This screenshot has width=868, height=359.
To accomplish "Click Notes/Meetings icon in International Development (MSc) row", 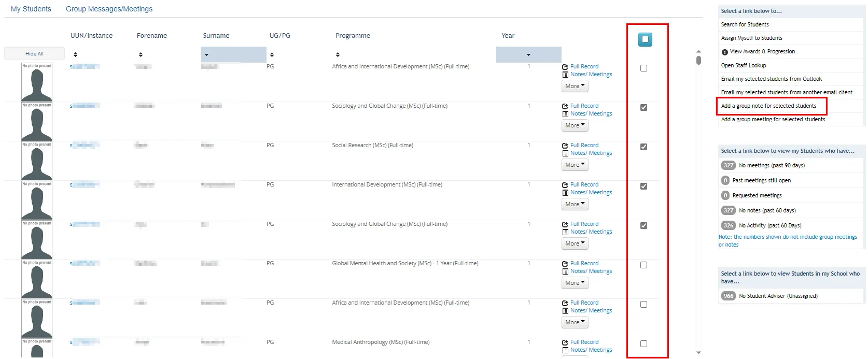I will coord(565,193).
